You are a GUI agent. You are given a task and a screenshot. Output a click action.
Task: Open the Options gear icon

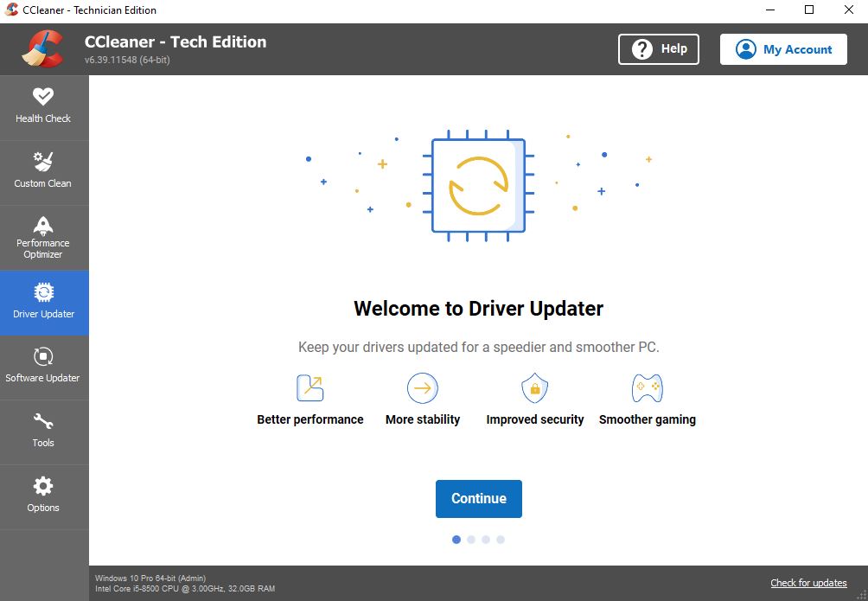coord(43,486)
